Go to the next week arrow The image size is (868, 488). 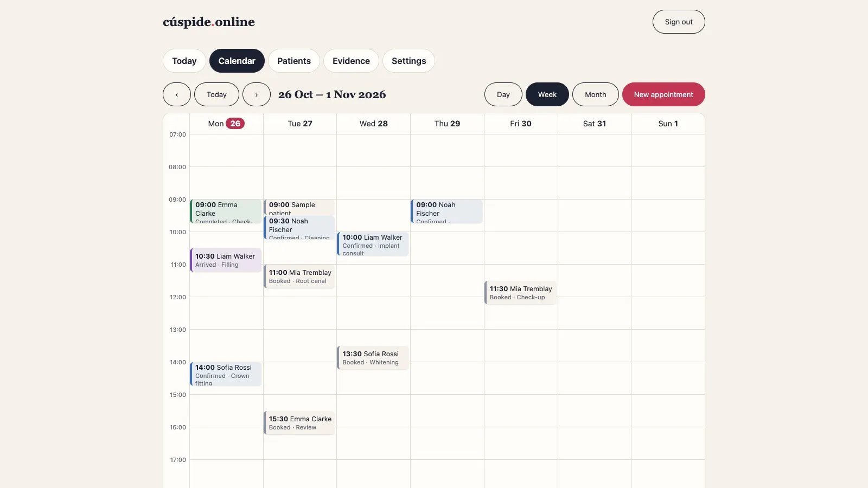point(257,94)
